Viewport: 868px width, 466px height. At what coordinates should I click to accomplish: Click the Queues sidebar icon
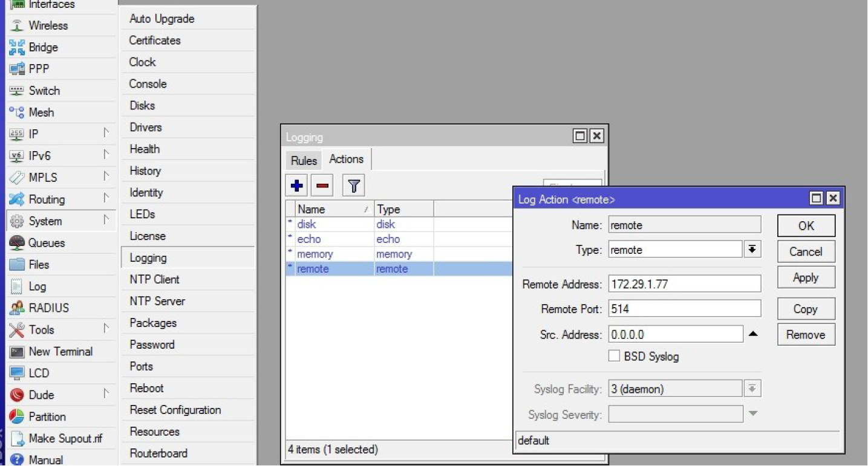click(x=17, y=243)
